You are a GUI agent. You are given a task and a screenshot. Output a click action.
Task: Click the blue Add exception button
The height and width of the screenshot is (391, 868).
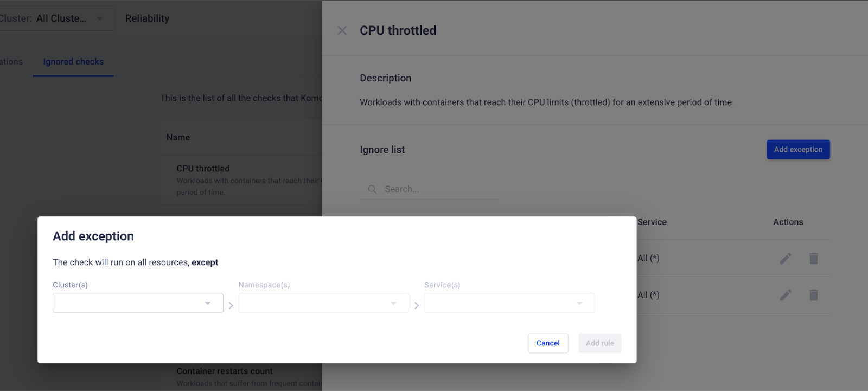(798, 150)
